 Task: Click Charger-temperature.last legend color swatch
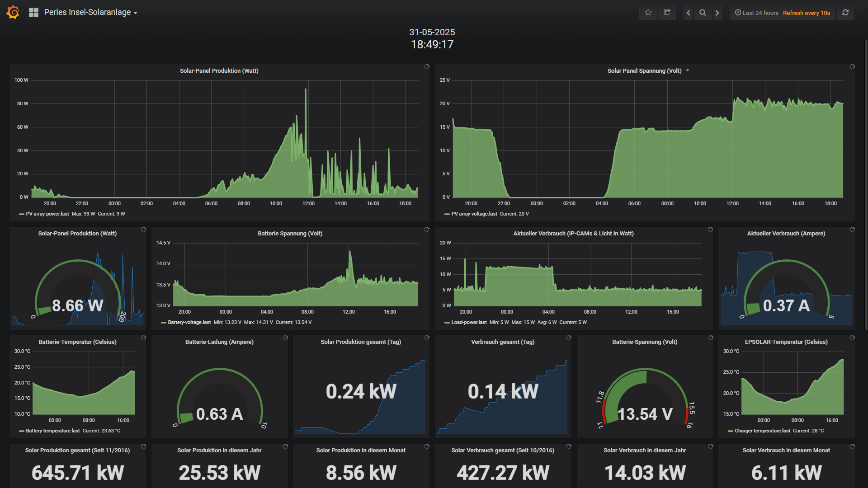730,431
